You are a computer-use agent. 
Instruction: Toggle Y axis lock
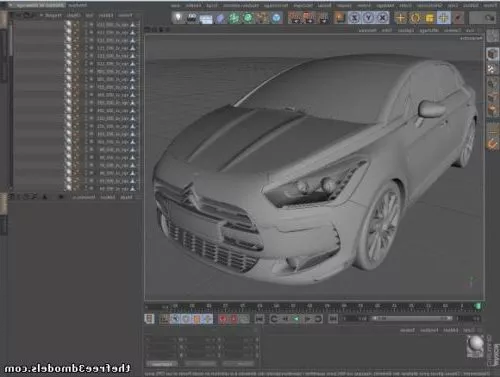[368, 18]
